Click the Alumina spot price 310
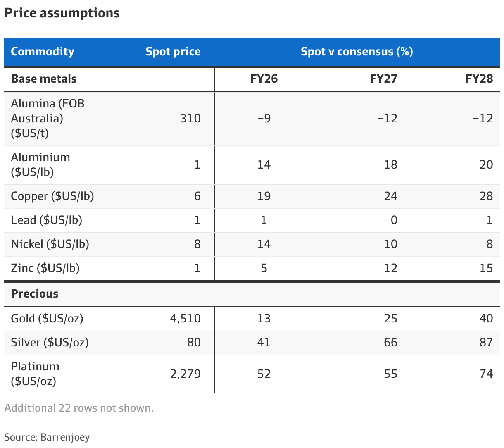 tap(190, 119)
